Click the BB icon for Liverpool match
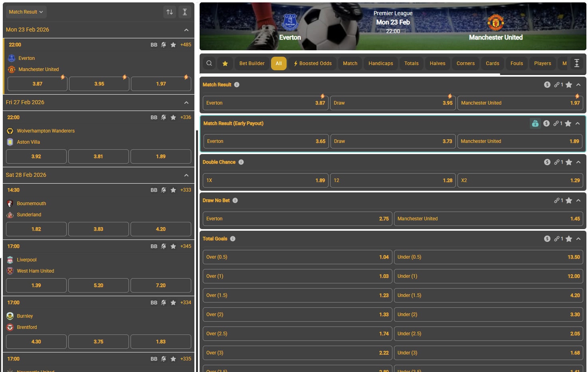Viewport: 588px width, 372px height. [154, 246]
